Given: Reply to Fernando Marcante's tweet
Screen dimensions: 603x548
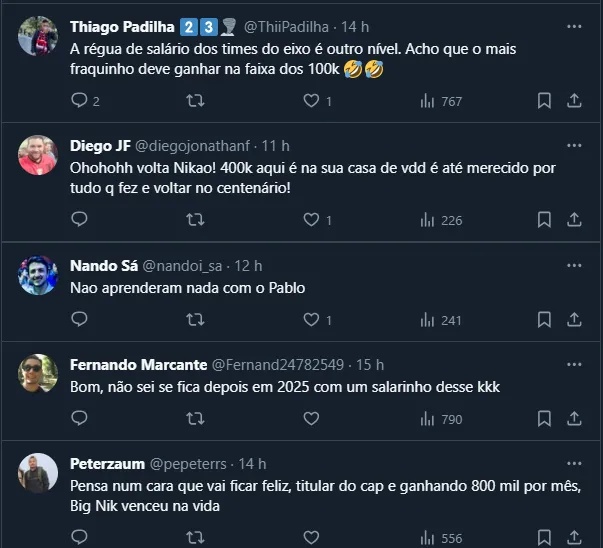Looking at the screenshot, I should coord(80,419).
